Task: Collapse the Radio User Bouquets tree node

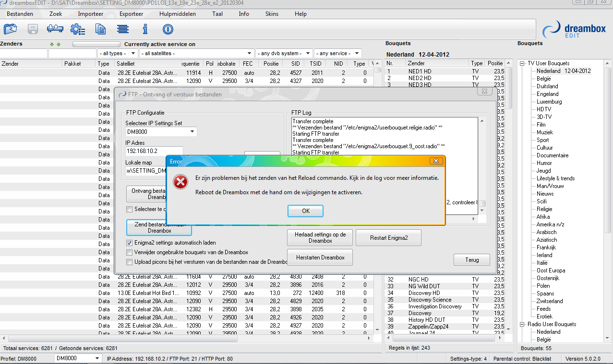Action: [x=523, y=324]
